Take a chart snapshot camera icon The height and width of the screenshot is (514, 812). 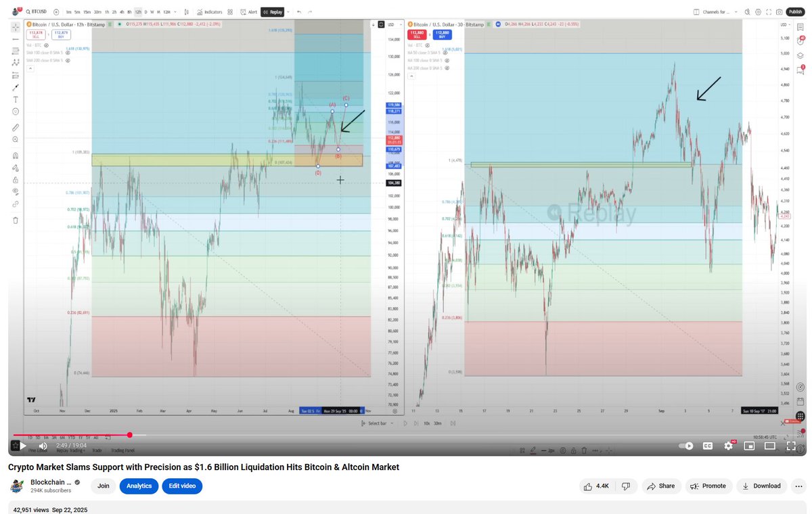780,11
